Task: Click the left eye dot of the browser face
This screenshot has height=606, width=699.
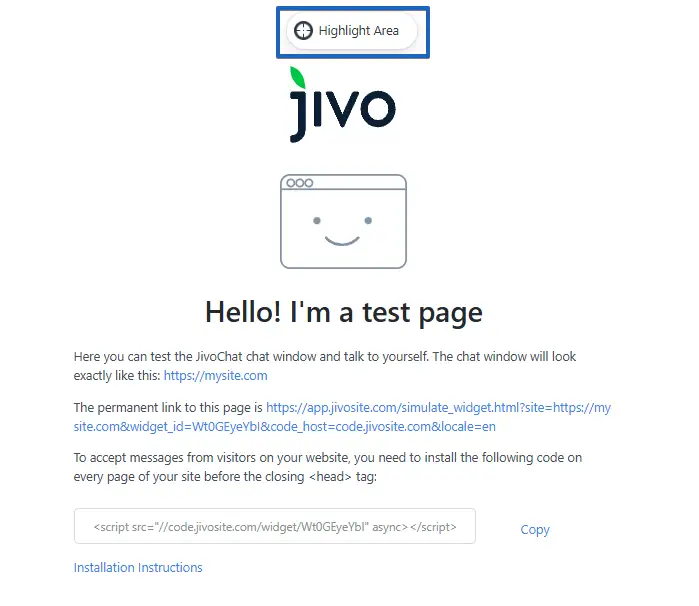Action: point(317,221)
